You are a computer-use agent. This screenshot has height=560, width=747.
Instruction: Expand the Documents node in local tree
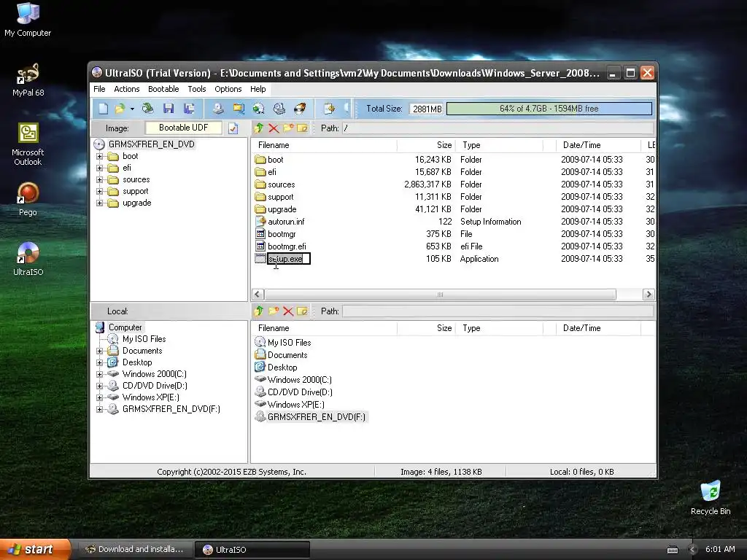99,351
